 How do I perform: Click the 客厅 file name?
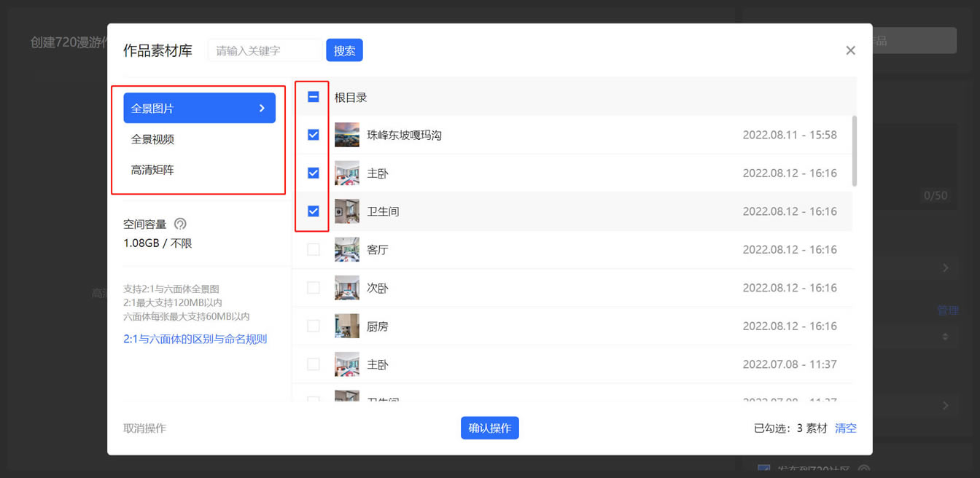(378, 249)
